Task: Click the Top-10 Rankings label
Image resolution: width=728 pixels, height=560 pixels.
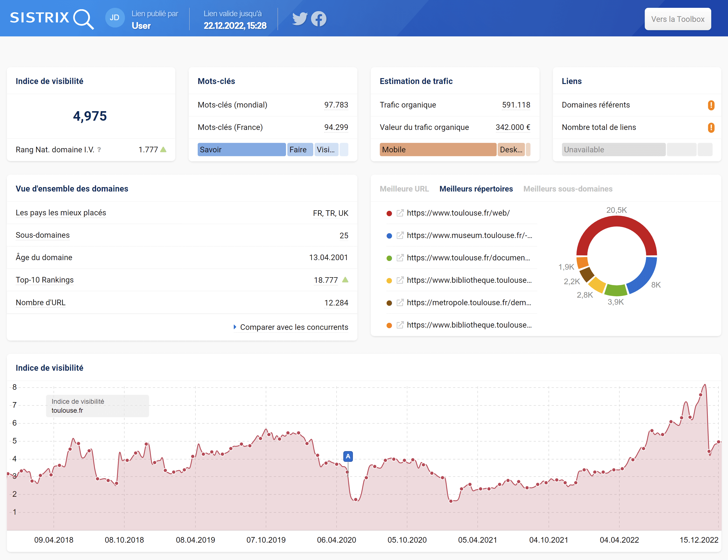Action: coord(45,280)
